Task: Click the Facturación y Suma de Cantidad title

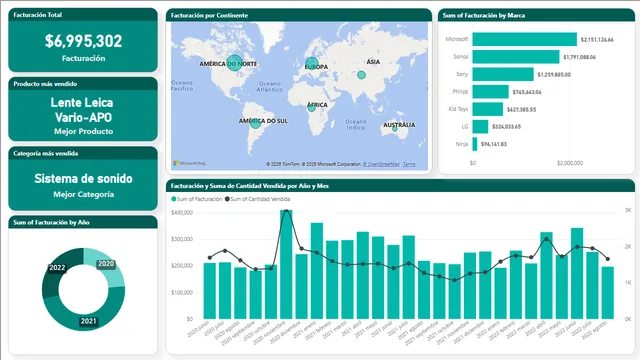Action: [x=250, y=186]
